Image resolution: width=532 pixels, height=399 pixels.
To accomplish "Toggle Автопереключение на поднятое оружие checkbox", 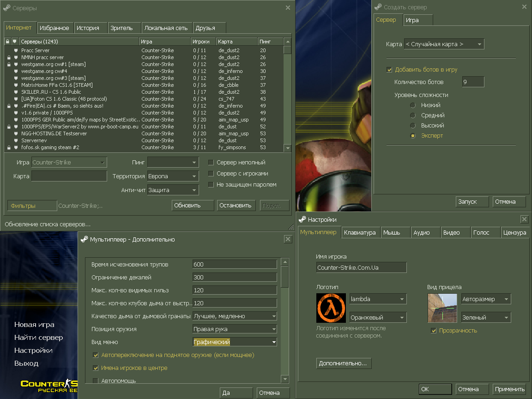I will [96, 355].
